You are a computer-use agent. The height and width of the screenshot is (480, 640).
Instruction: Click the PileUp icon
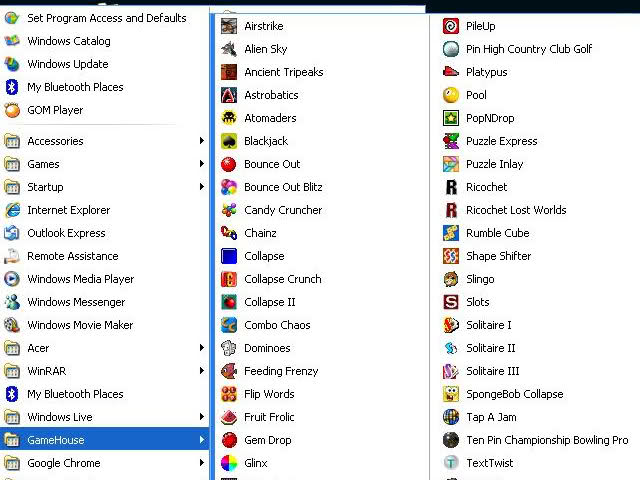[x=451, y=26]
